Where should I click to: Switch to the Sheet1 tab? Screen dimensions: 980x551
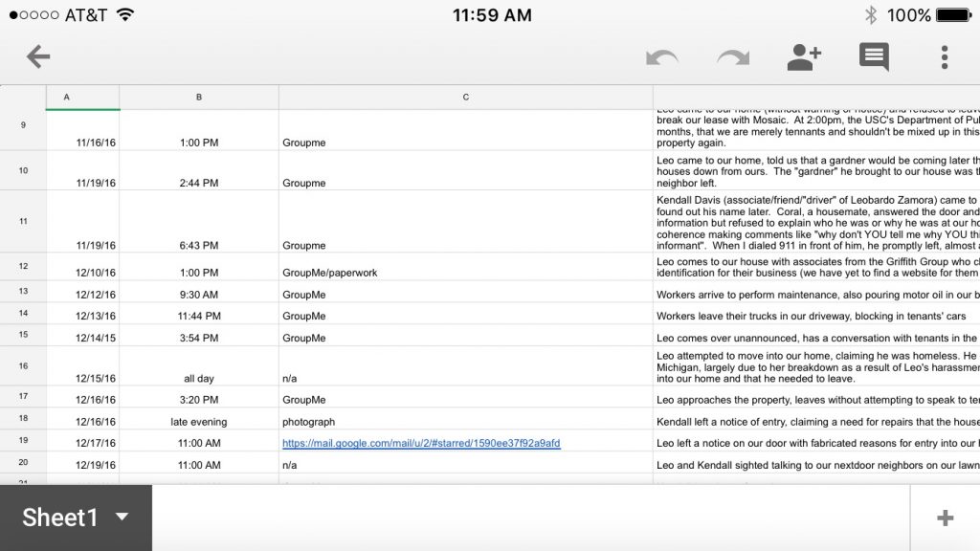point(59,518)
